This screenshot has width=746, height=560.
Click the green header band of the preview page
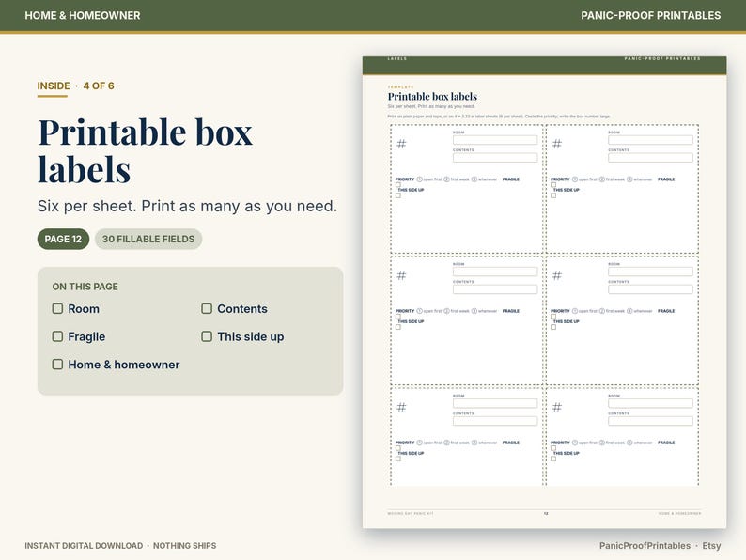point(544,66)
